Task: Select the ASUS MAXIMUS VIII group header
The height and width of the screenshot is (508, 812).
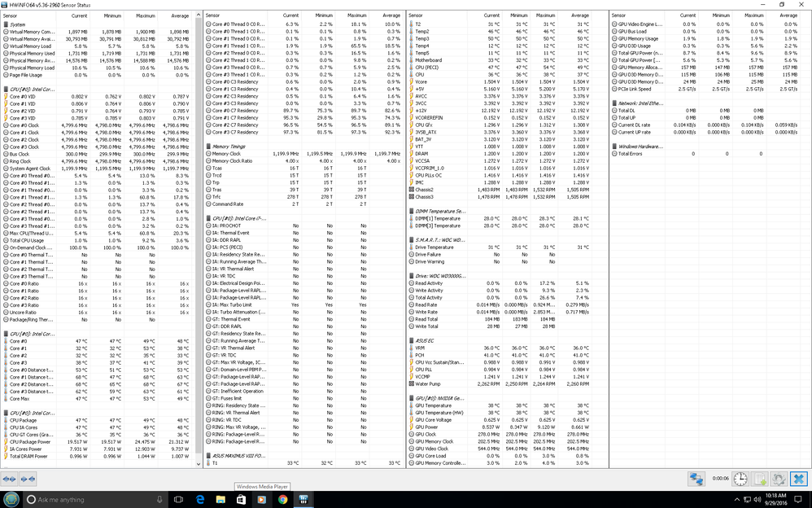Action: tap(304, 456)
